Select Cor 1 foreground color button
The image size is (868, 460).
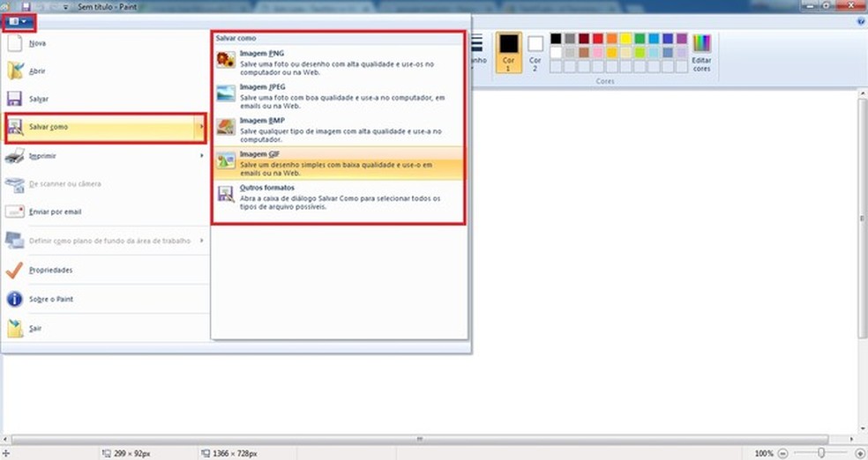click(508, 53)
